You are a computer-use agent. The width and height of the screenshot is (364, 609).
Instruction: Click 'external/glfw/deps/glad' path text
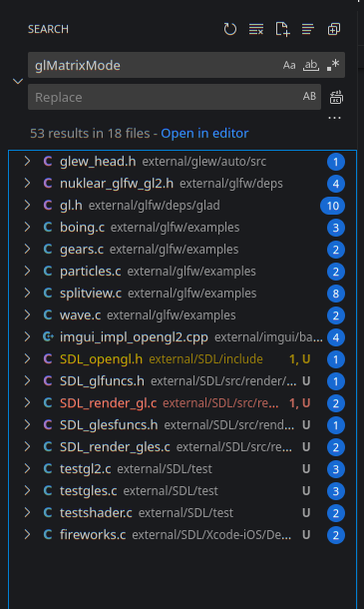[x=154, y=205]
